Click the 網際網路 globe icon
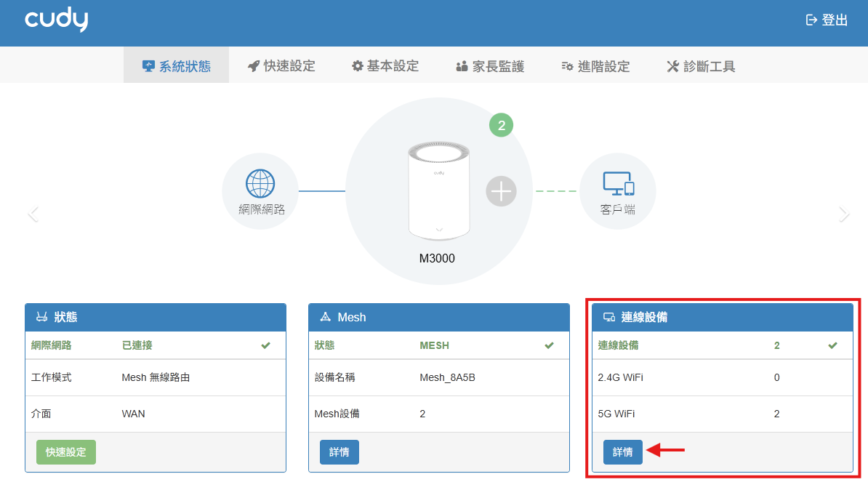Viewport: 868px width, 482px height. (260, 184)
